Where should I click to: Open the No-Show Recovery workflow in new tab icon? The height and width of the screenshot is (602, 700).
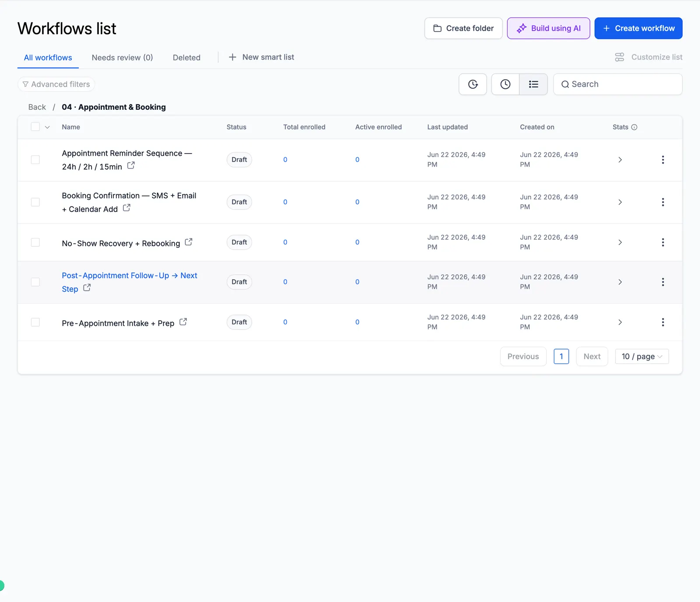tap(189, 242)
